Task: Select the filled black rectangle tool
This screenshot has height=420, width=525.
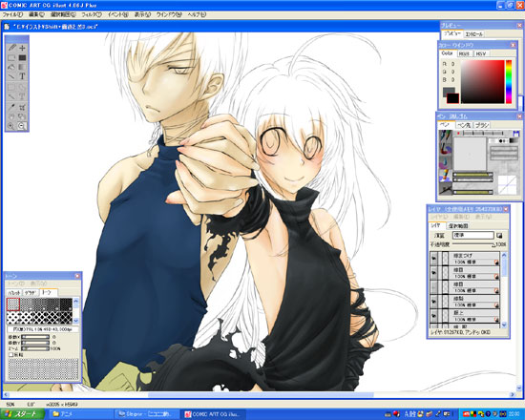Action: click(x=22, y=57)
